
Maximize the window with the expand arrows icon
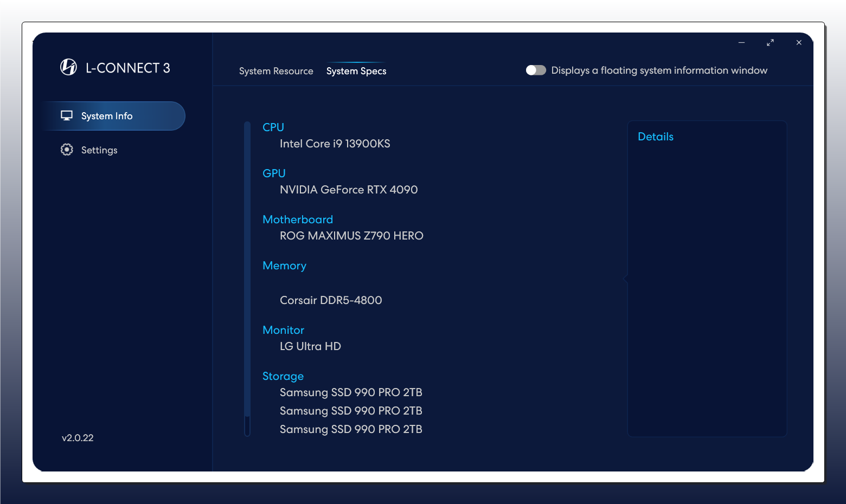pos(770,42)
